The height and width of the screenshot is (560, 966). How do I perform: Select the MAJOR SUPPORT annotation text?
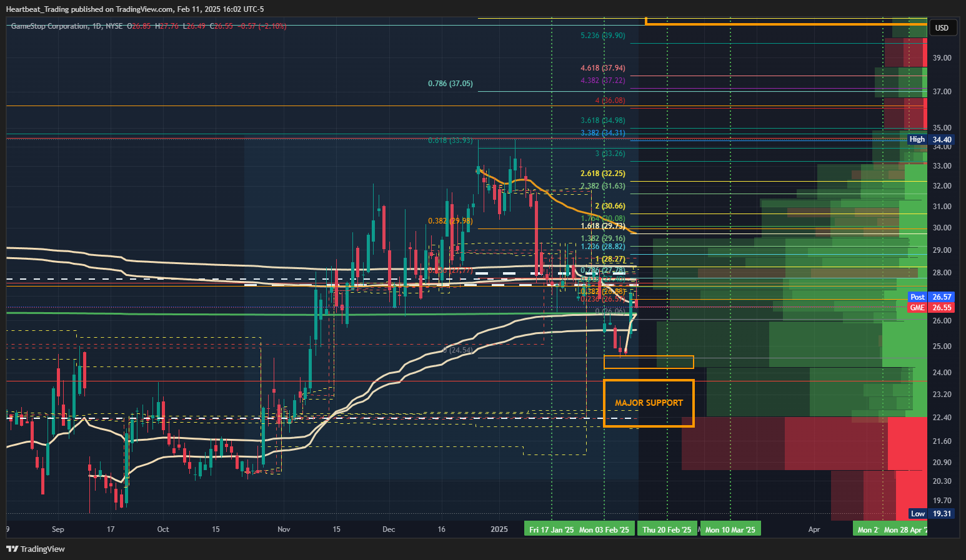pos(649,403)
